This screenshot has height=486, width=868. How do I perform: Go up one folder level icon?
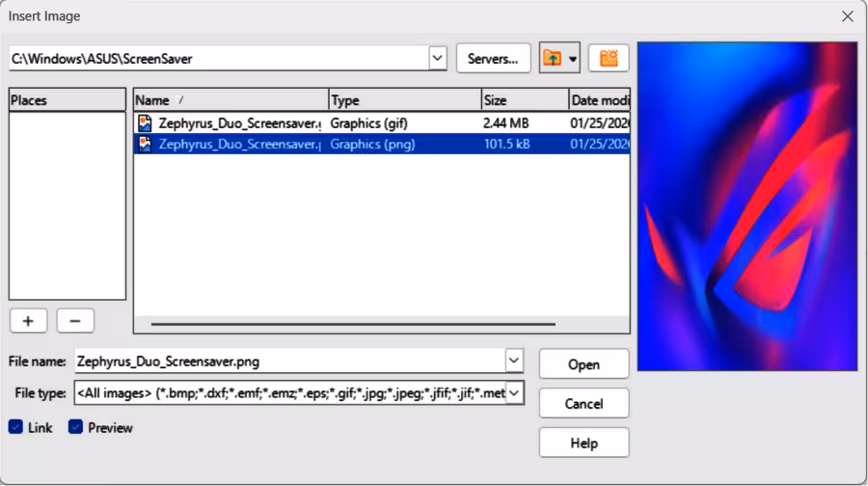point(553,58)
